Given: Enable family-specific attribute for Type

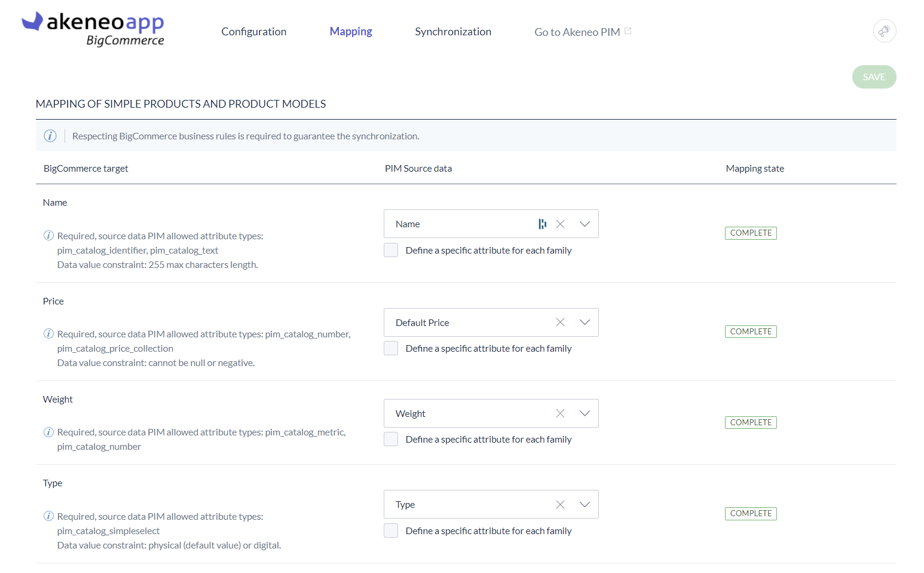Looking at the screenshot, I should coord(391,531).
